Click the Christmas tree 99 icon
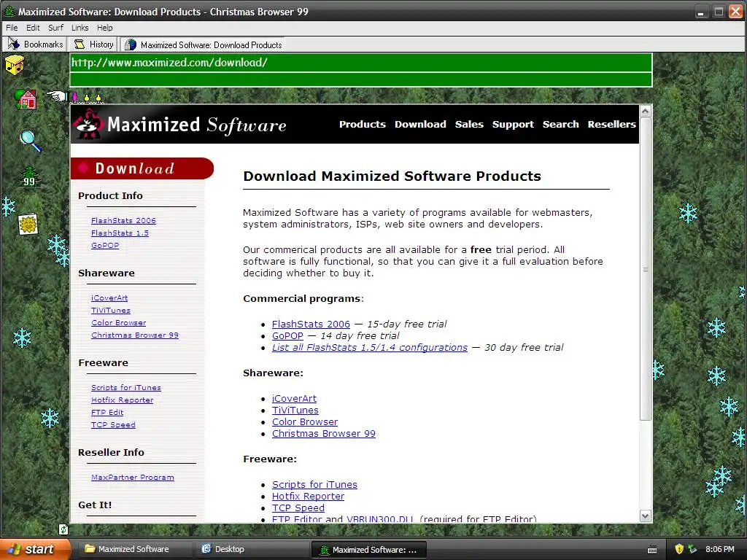This screenshot has height=560, width=747. pos(29,177)
